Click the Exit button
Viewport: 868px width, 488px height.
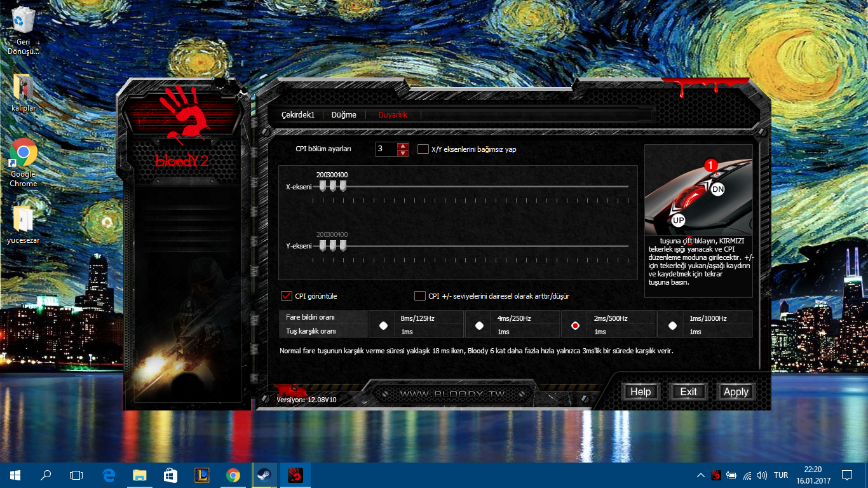(x=688, y=392)
